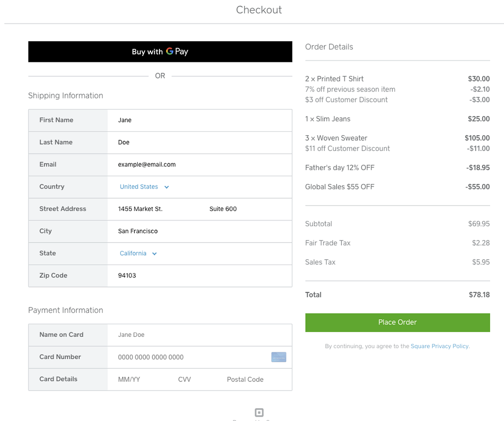Click the Buy with Google Pay button
The height and width of the screenshot is (421, 504).
(160, 51)
